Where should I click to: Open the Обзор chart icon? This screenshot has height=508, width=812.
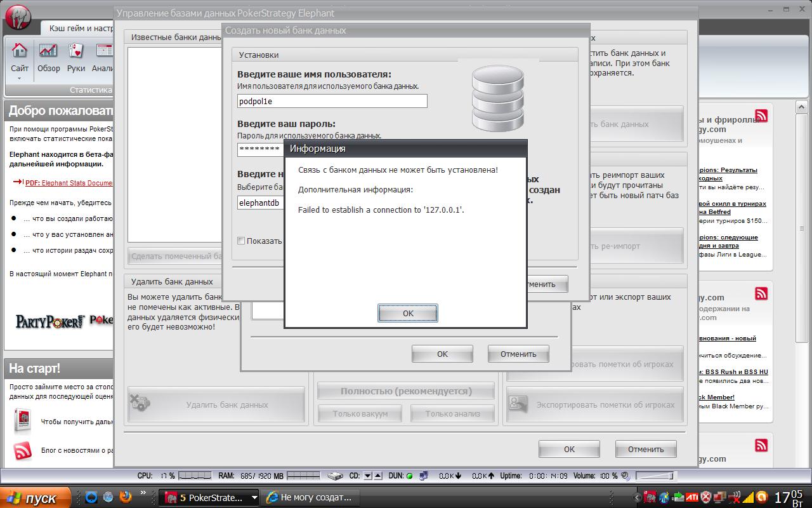[x=48, y=50]
